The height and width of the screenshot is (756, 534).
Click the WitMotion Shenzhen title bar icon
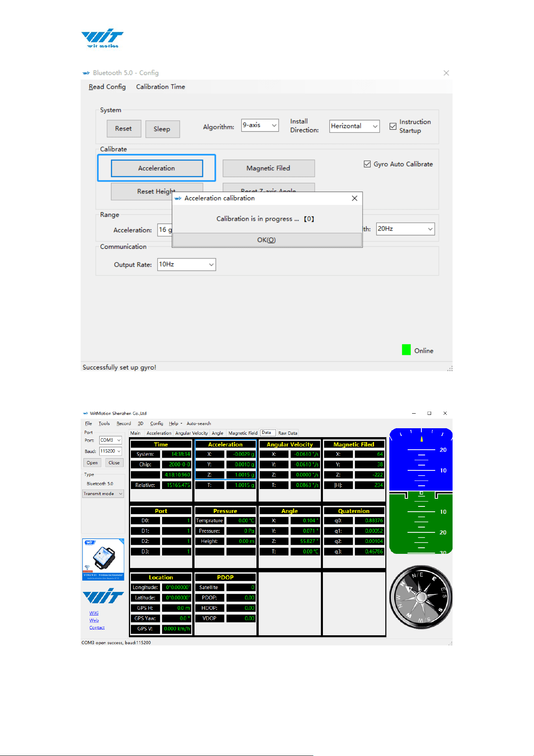click(85, 413)
